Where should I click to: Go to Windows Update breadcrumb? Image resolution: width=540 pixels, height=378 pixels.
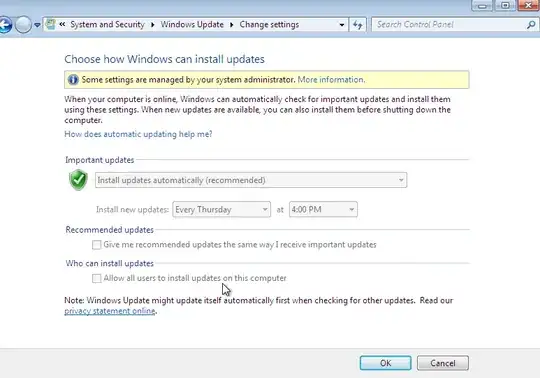click(x=192, y=24)
